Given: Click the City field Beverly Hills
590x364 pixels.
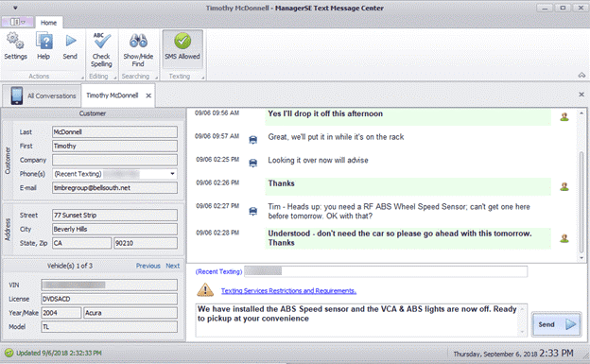Looking at the screenshot, I should coord(114,229).
